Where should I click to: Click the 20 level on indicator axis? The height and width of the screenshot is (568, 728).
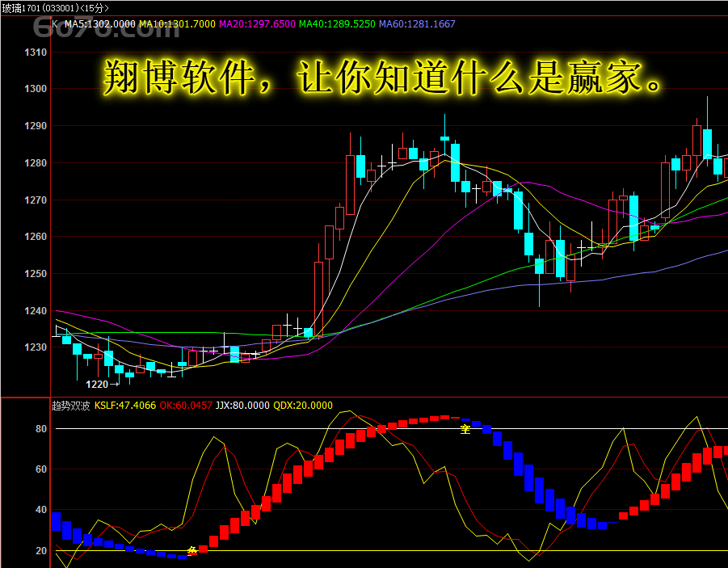pos(41,550)
